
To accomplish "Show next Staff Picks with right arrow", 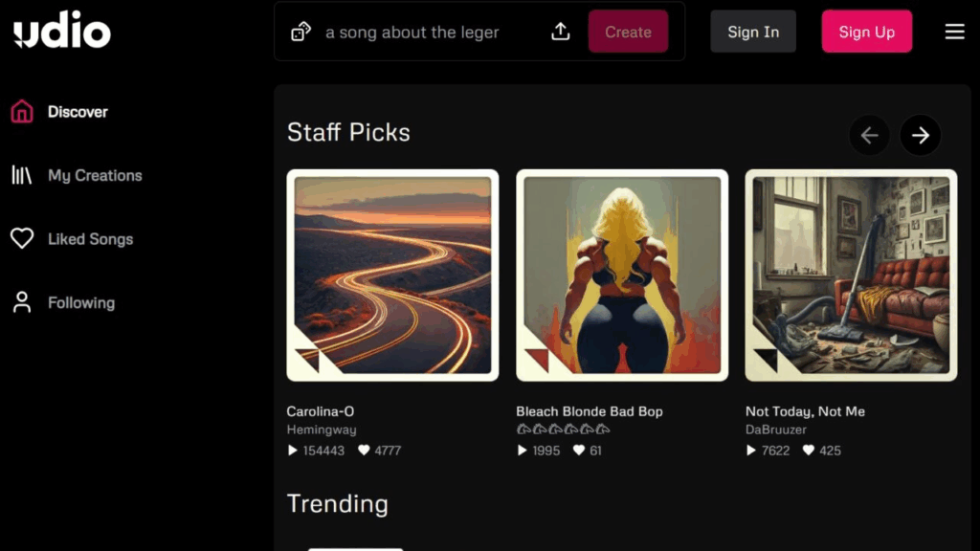I will point(920,136).
